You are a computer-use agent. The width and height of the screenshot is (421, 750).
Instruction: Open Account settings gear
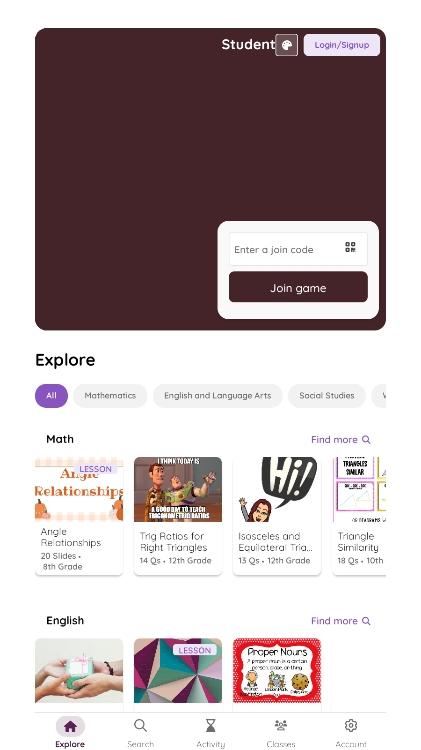(351, 732)
